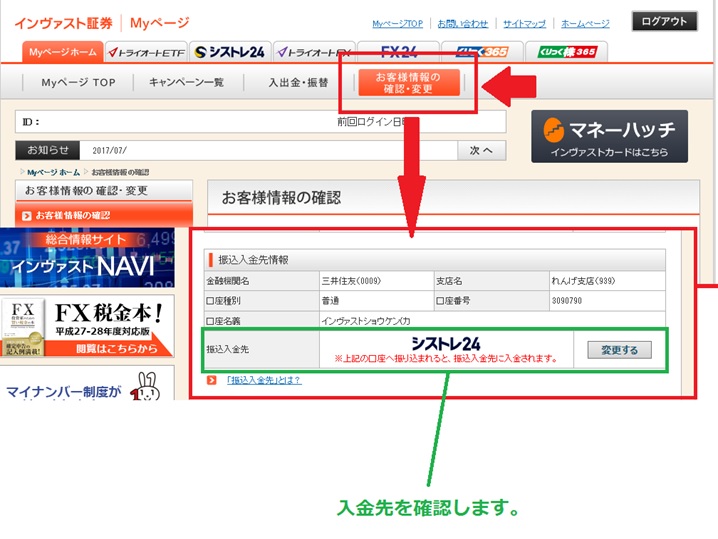Open the ホームページ link
Image resolution: width=718 pixels, height=539 pixels.
tap(585, 23)
